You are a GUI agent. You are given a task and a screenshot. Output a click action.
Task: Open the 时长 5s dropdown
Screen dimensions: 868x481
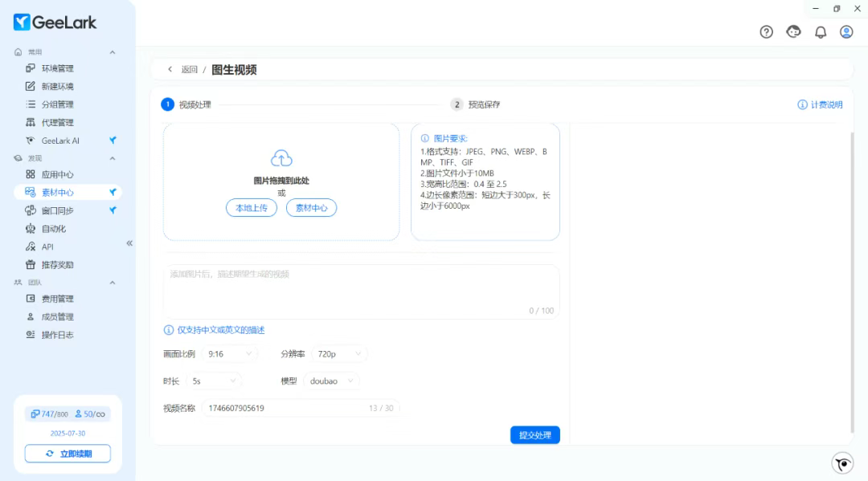coord(214,381)
